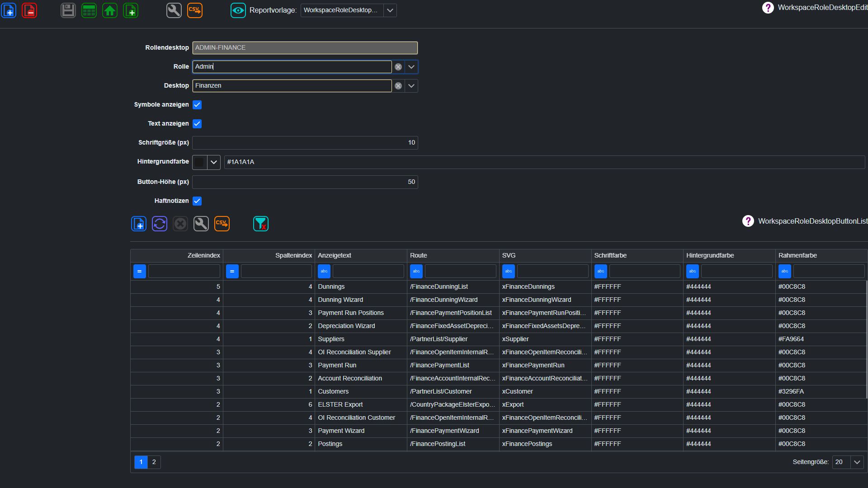Click the green home icon
This screenshot has width=868, height=488.
(x=110, y=10)
